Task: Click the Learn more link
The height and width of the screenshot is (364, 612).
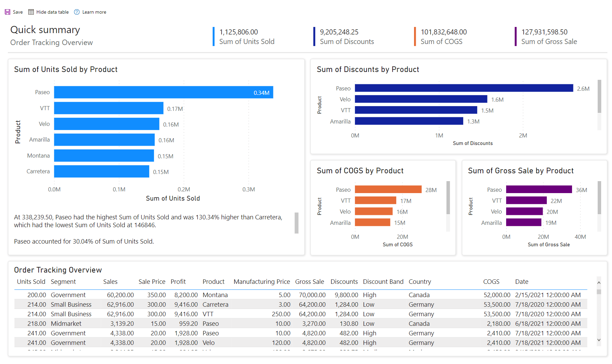Action: click(x=94, y=12)
